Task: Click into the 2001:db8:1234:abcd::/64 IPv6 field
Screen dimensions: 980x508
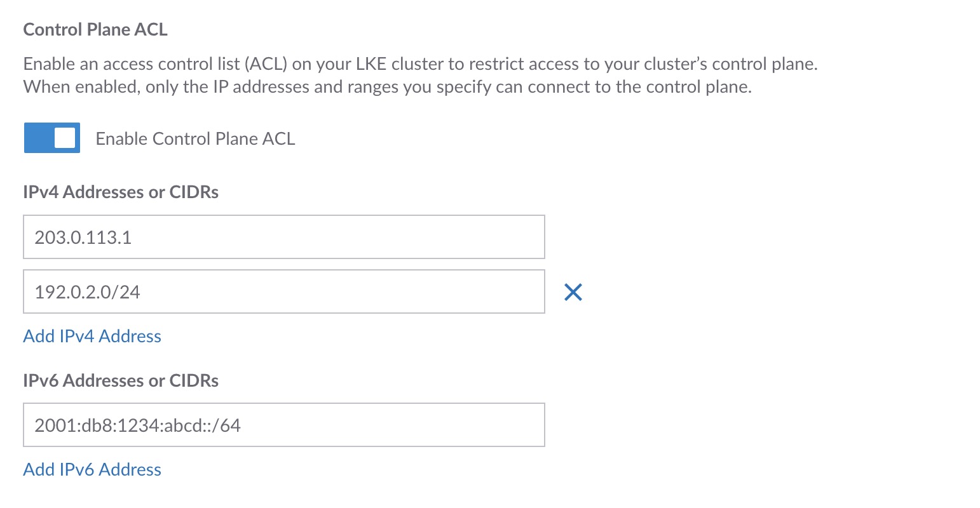Action: click(x=283, y=425)
